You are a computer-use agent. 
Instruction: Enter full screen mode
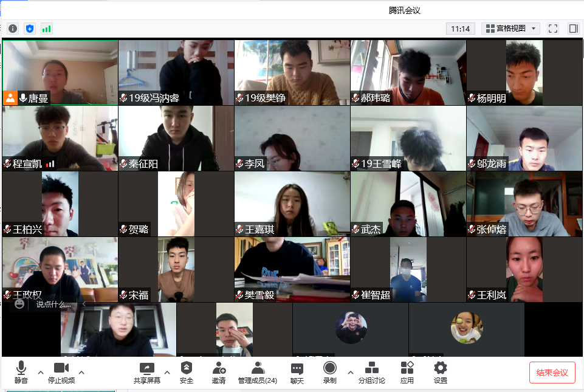coord(552,29)
